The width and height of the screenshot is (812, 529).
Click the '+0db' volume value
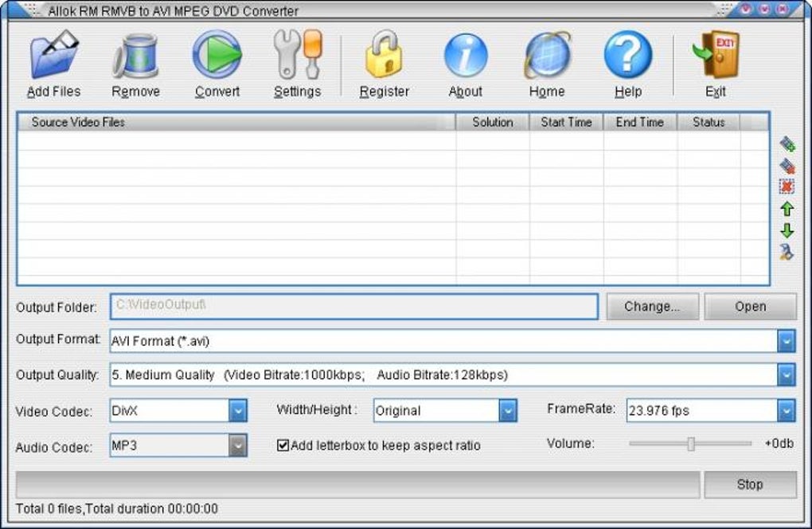coord(779,444)
